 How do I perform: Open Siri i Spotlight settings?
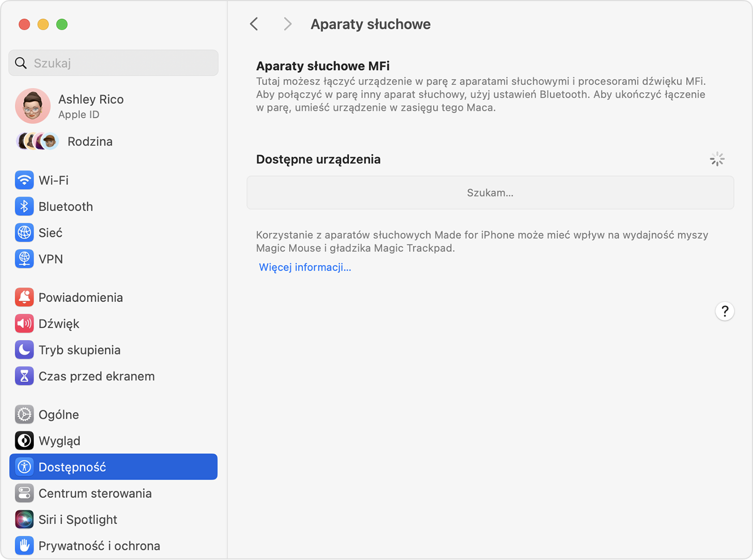[78, 520]
